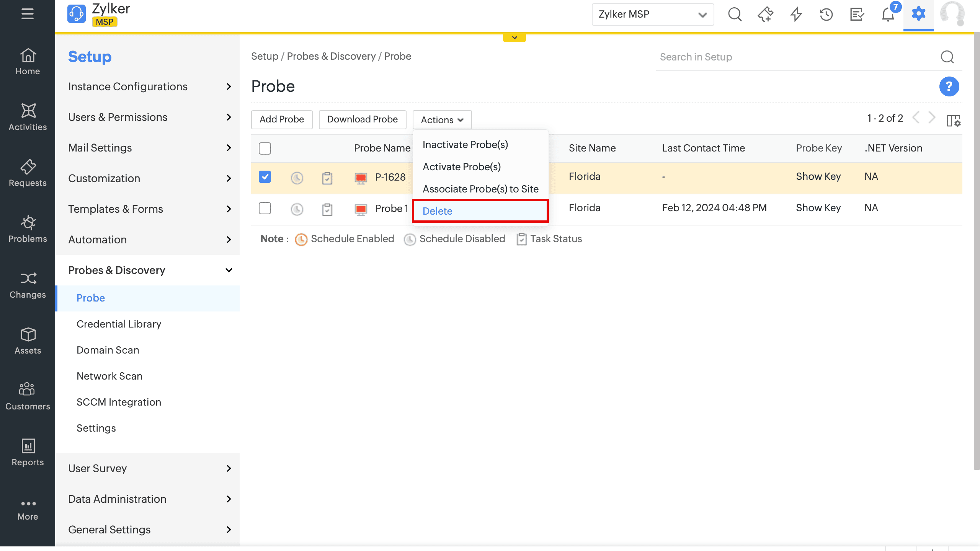Click the Add Probe button

pos(282,119)
